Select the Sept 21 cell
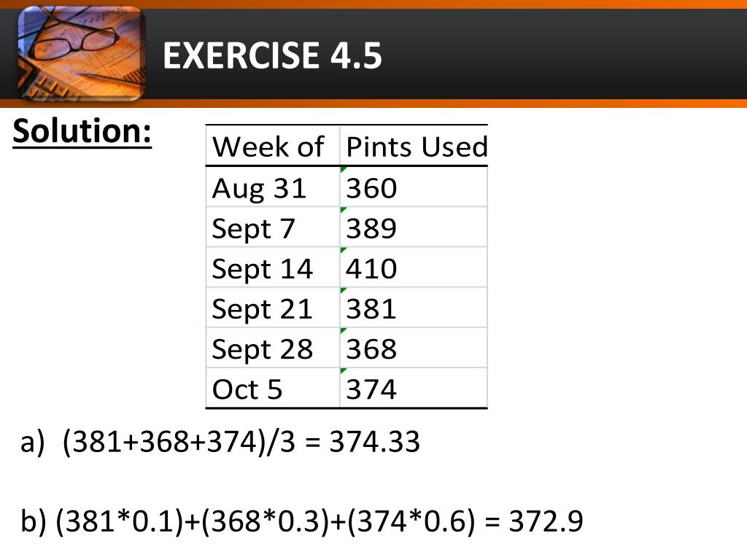The image size is (747, 560). [273, 308]
